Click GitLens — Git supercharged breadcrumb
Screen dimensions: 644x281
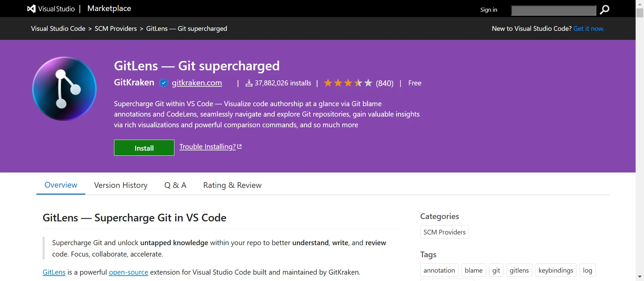[x=186, y=28]
